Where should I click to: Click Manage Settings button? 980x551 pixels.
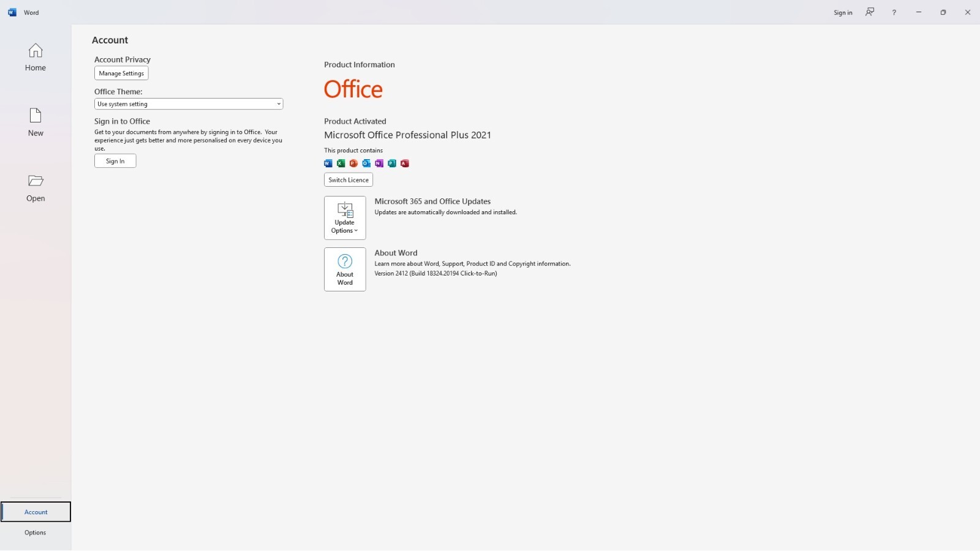(x=121, y=73)
